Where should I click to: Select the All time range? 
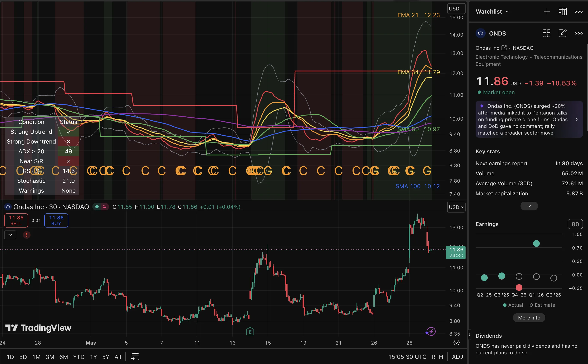click(x=118, y=357)
